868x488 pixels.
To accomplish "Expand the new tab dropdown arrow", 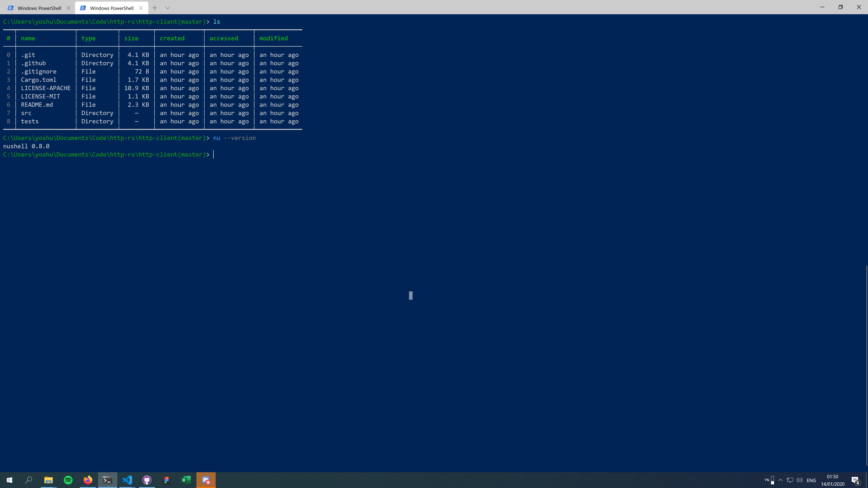I will click(168, 7).
